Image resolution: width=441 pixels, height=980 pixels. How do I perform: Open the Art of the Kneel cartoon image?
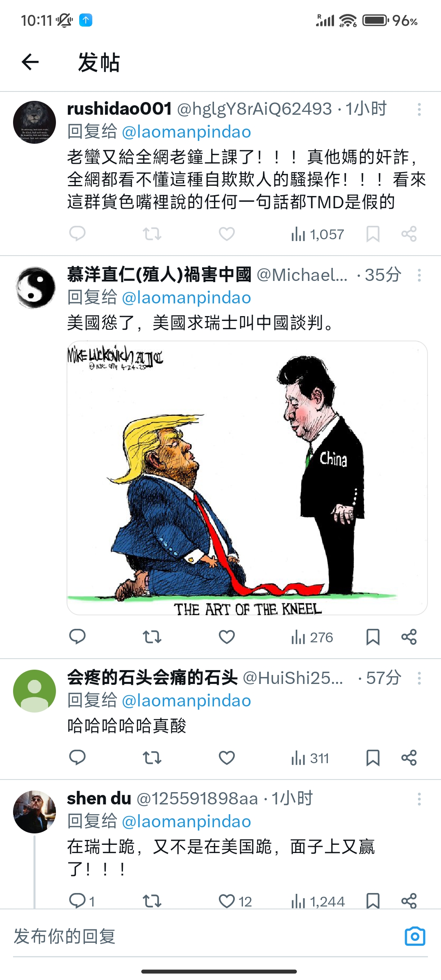(247, 478)
